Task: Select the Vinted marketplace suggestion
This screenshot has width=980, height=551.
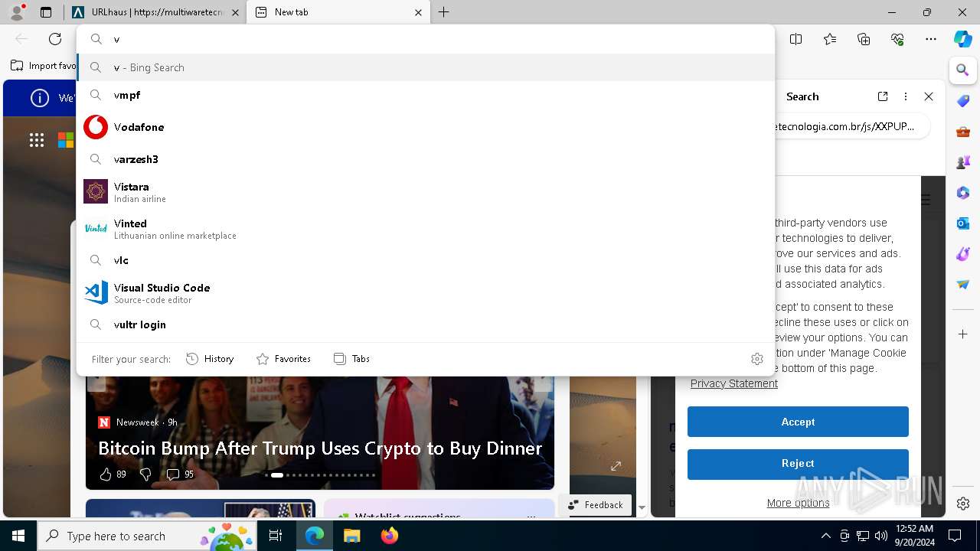Action: point(426,228)
